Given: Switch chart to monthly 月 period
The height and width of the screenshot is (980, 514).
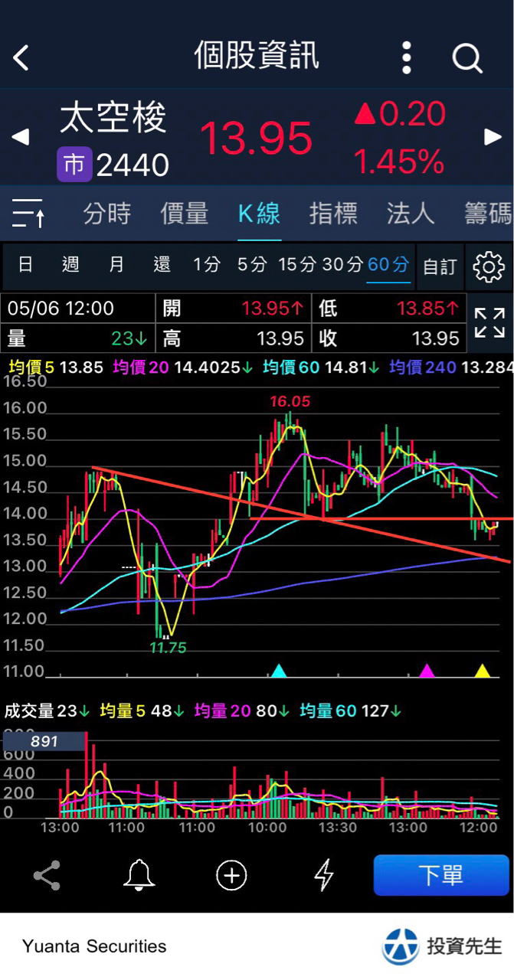Looking at the screenshot, I should tap(116, 266).
